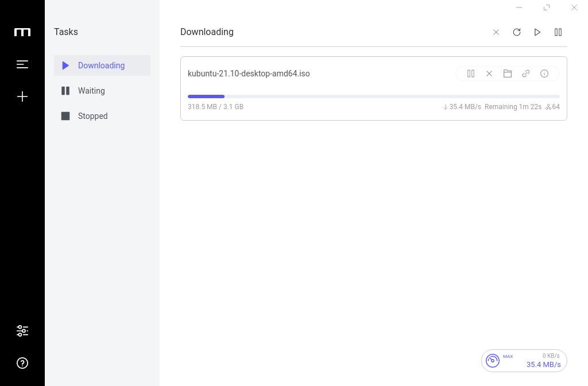Click the Motrix logo in the sidebar
The image size is (588, 386).
tap(22, 32)
